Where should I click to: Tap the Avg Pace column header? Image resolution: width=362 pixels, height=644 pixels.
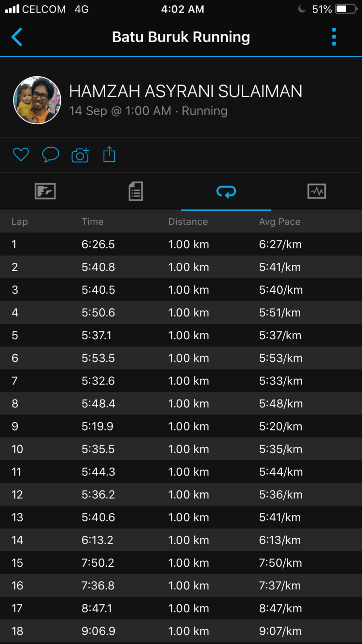point(279,222)
